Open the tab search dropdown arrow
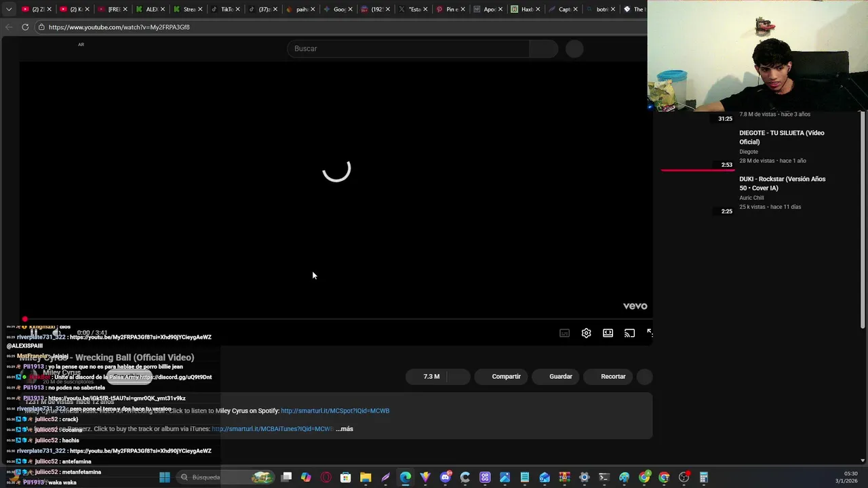The image size is (868, 488). [8, 9]
